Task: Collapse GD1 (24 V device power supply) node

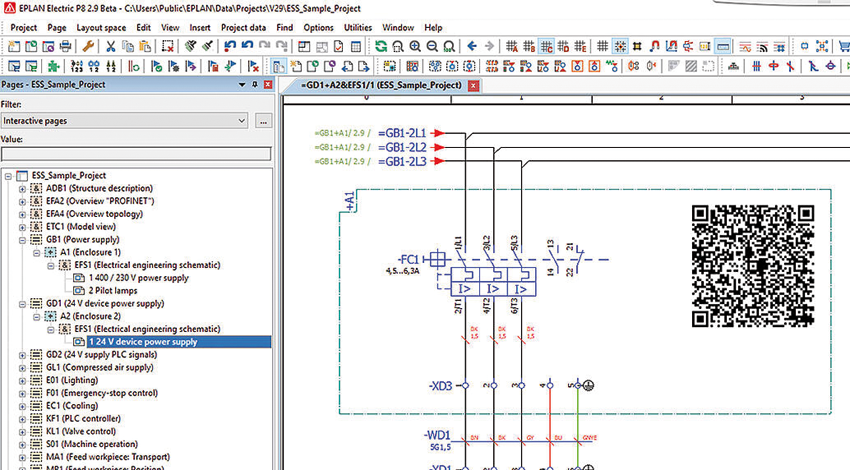Action: (22, 304)
